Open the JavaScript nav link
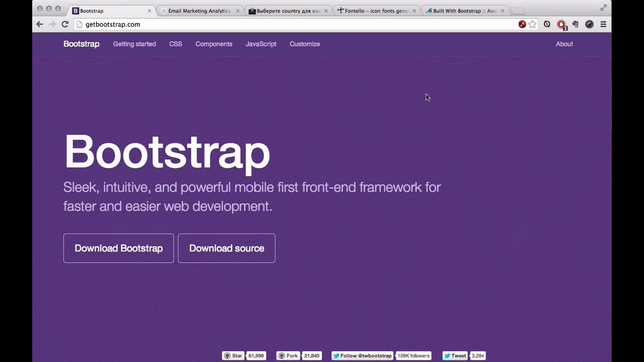 [261, 44]
